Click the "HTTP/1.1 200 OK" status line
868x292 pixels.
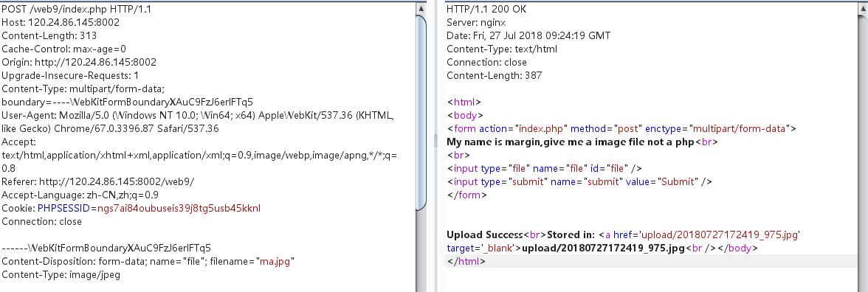tap(486, 10)
